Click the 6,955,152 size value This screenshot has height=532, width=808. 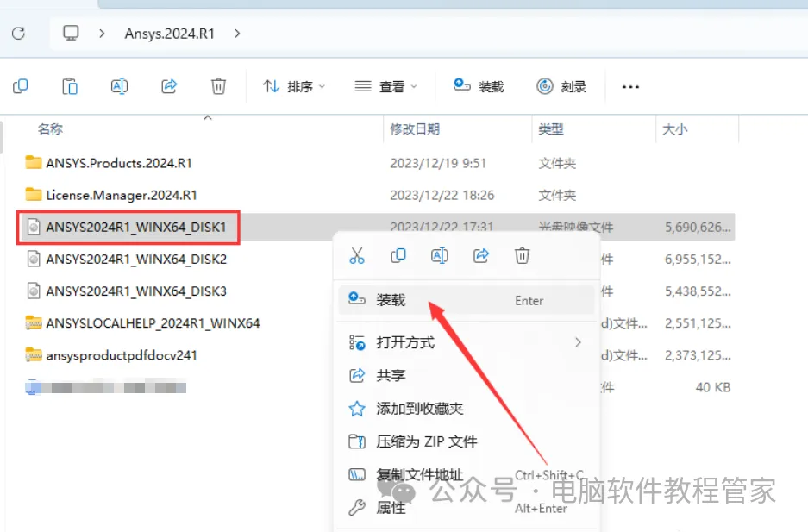tap(698, 259)
